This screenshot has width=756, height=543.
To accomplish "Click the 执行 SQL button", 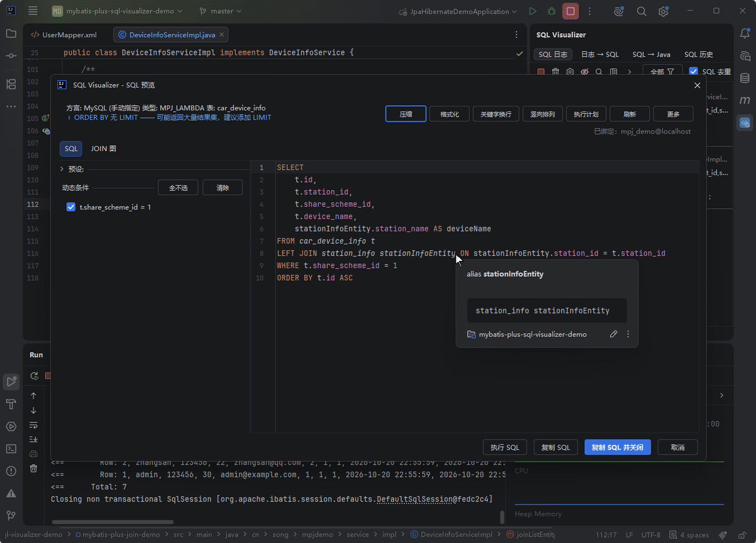I will coord(505,447).
